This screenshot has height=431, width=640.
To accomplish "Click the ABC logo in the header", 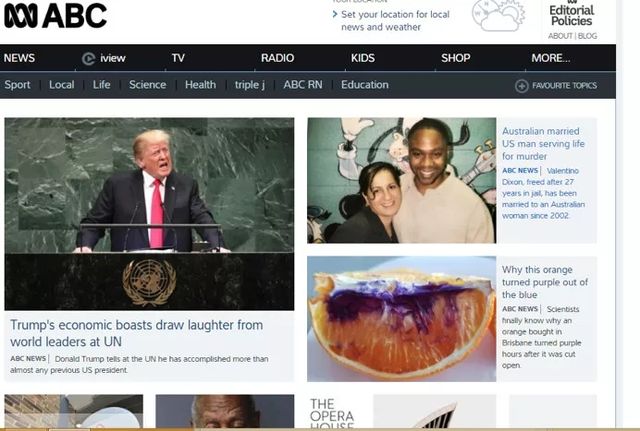I will (55, 15).
